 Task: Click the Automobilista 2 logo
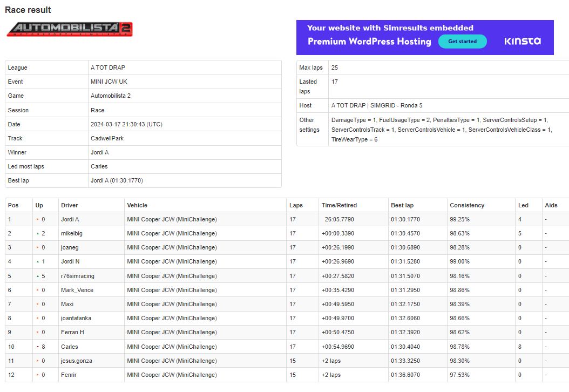click(70, 29)
